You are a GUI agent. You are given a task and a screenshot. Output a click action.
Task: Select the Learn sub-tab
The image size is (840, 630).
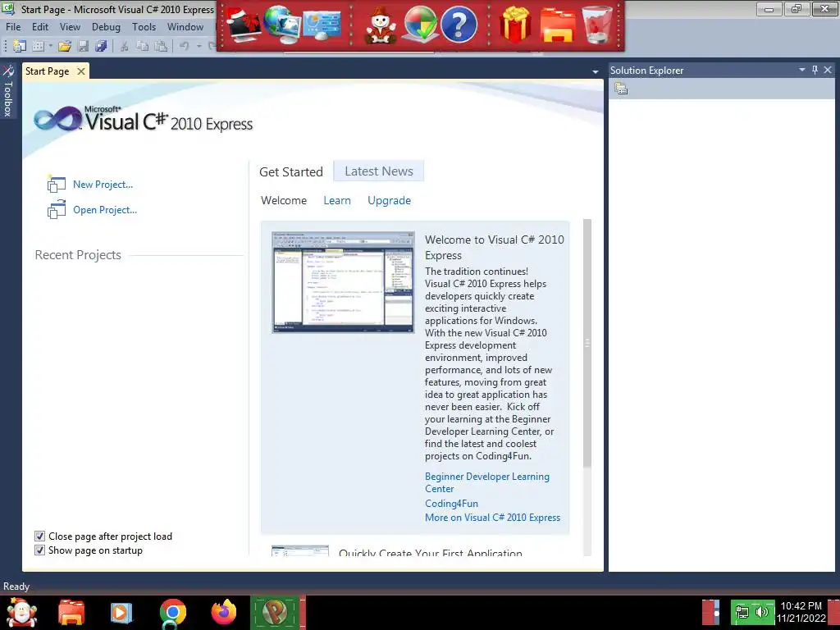point(337,200)
